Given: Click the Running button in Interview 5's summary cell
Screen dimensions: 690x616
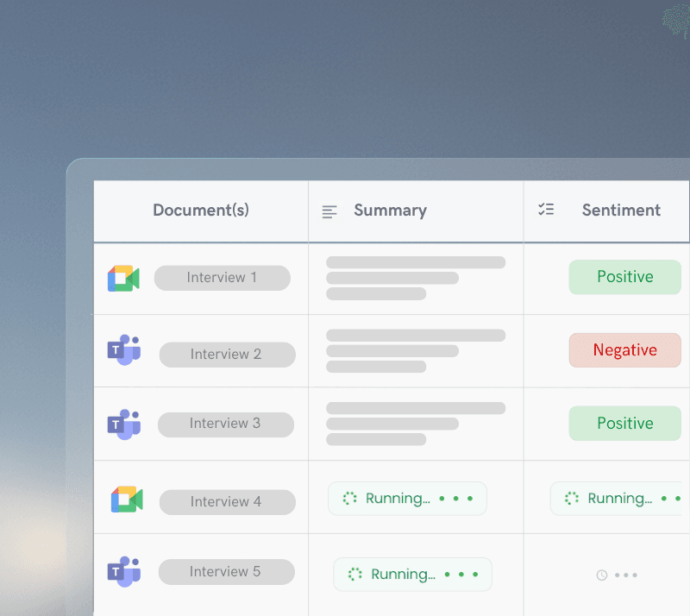Looking at the screenshot, I should coord(412,574).
